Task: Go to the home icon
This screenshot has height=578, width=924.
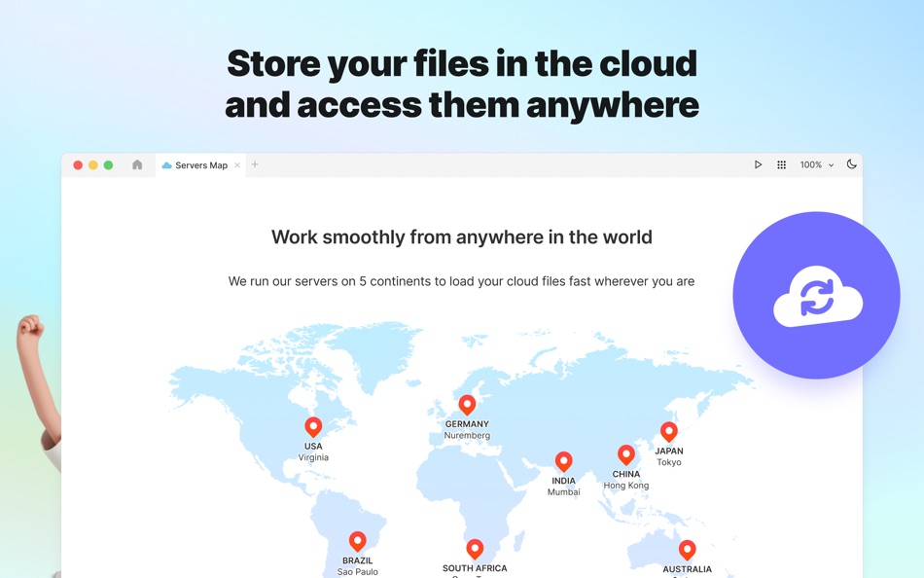Action: tap(137, 164)
